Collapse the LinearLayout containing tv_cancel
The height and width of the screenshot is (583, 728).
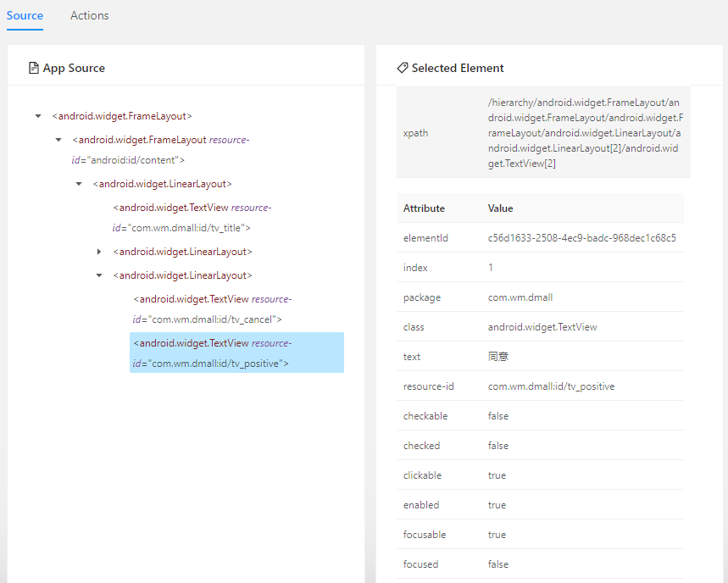pyautogui.click(x=99, y=275)
